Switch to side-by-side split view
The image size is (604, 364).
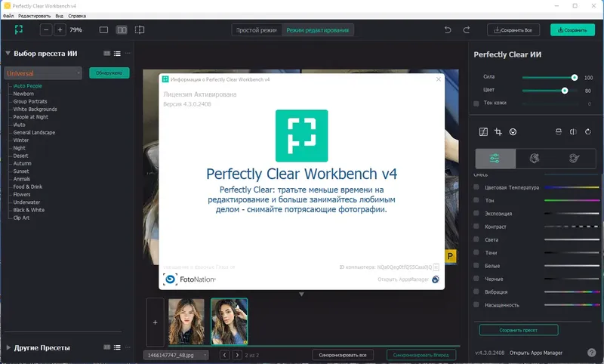coord(122,29)
